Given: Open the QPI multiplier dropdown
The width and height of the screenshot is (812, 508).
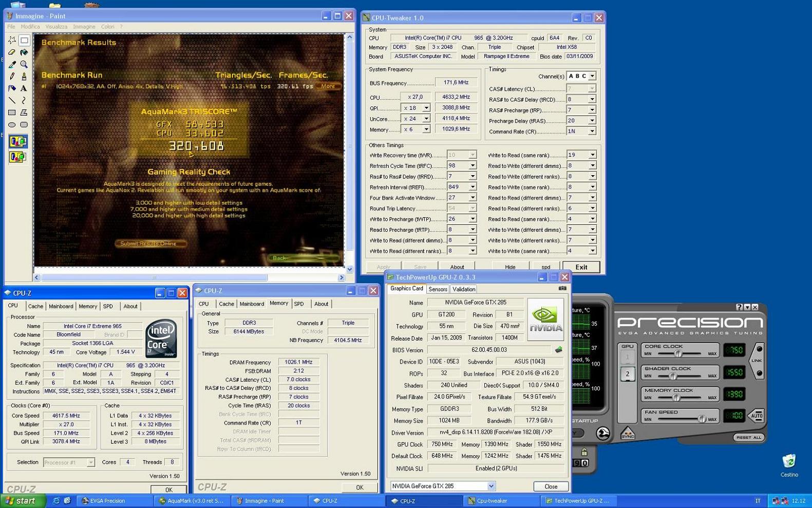Looking at the screenshot, I should tap(426, 108).
